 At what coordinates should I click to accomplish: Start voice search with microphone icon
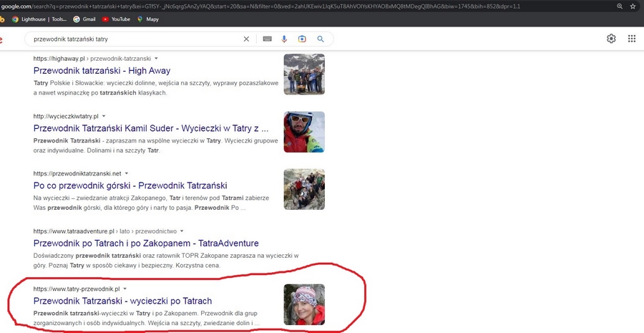click(x=284, y=39)
